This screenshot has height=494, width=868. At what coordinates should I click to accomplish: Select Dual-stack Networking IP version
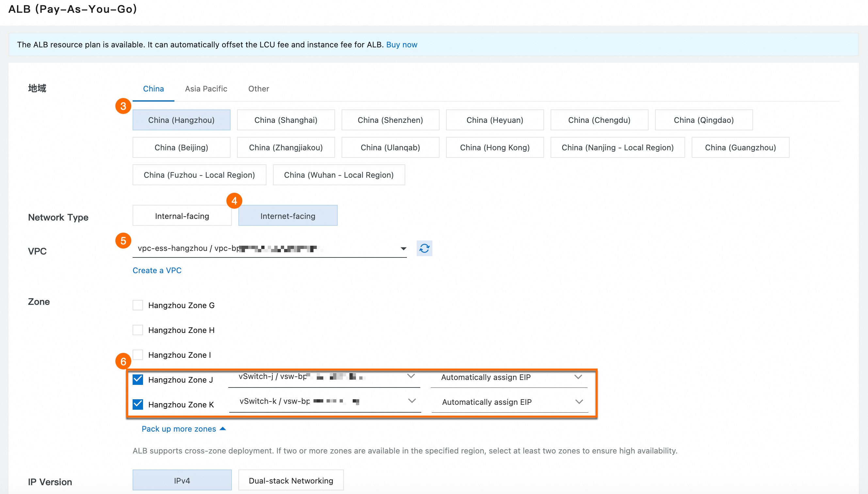pyautogui.click(x=291, y=480)
